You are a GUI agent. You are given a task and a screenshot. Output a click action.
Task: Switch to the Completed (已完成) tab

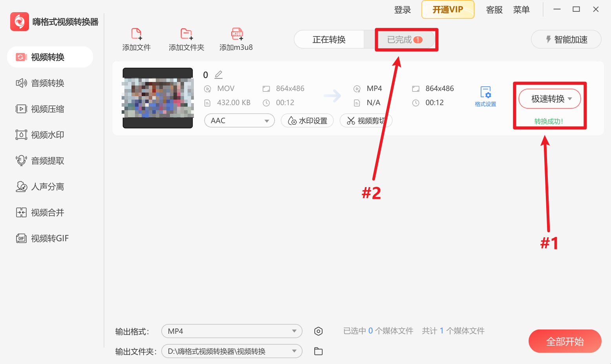pyautogui.click(x=405, y=40)
